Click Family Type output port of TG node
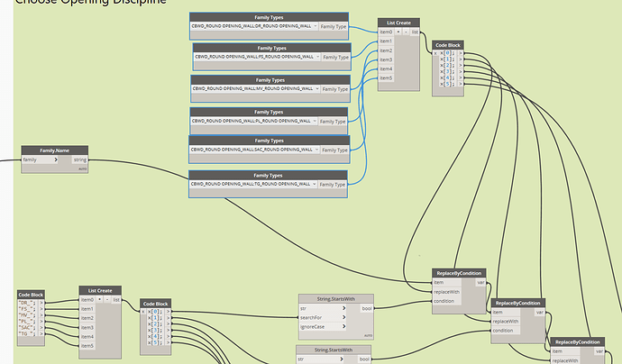Viewport: 622px width, 364px height. [332, 185]
